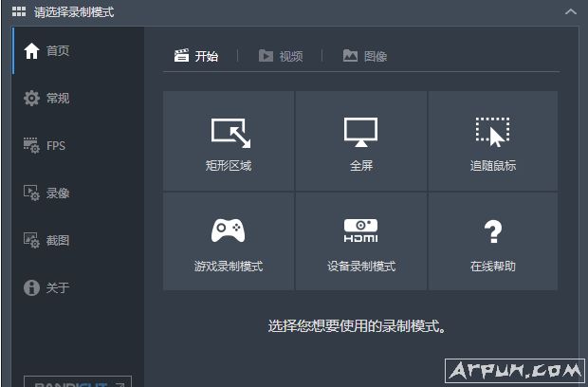Screen dimensions: 588x387
Task: Switch to the Image (图像) tab
Action: 365,56
